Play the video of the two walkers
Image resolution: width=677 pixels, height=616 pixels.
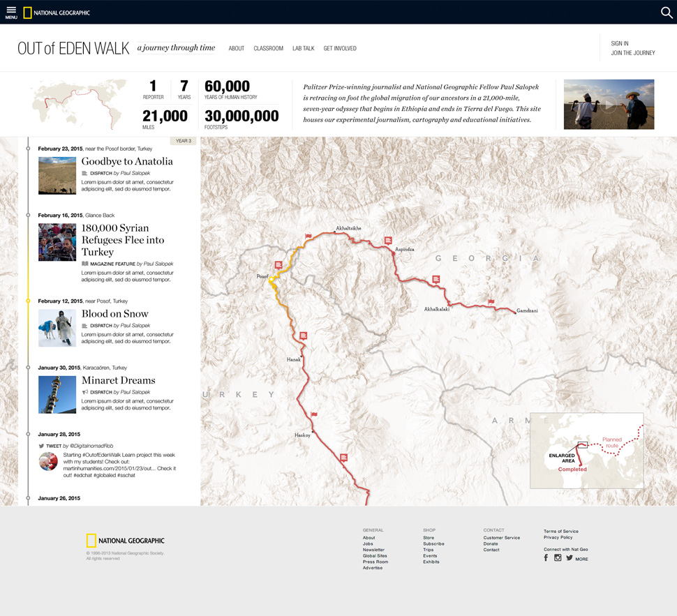point(609,105)
